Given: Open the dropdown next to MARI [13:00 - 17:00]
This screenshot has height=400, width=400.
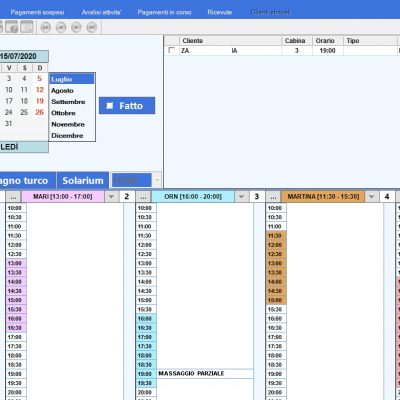Looking at the screenshot, I should pos(111,197).
